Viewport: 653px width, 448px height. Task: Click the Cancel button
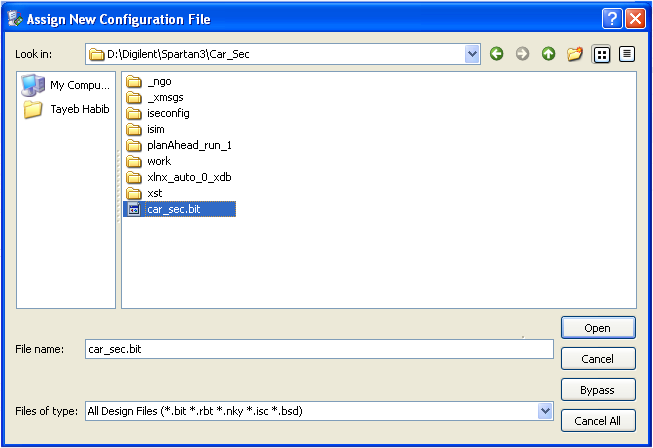(x=598, y=359)
